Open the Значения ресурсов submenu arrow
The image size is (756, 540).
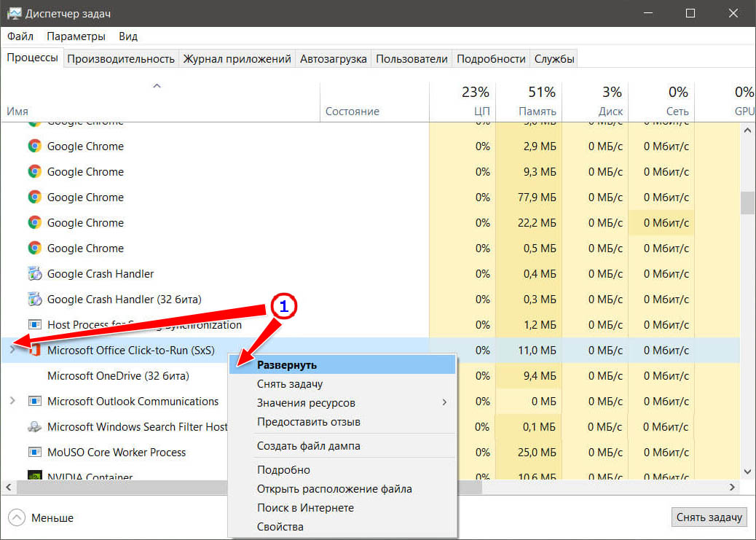point(444,402)
